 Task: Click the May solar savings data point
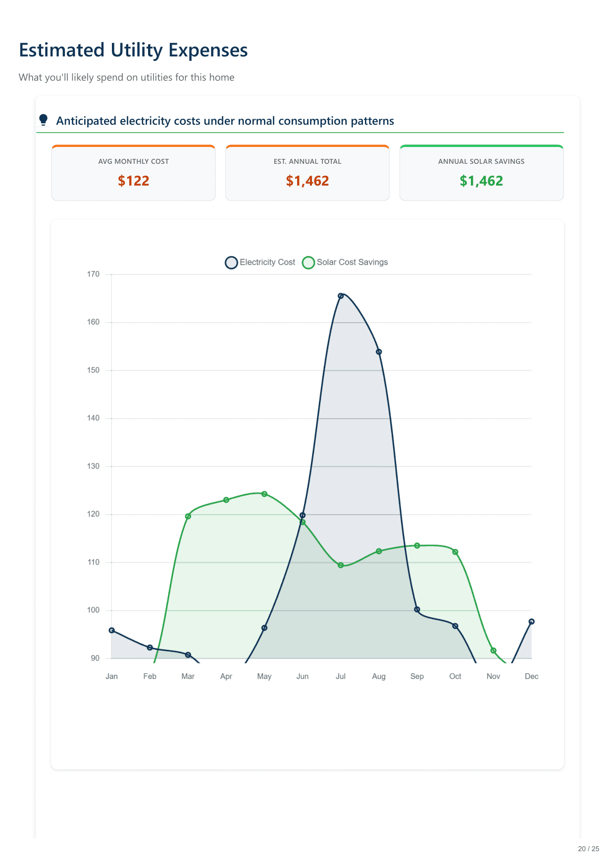(x=264, y=494)
